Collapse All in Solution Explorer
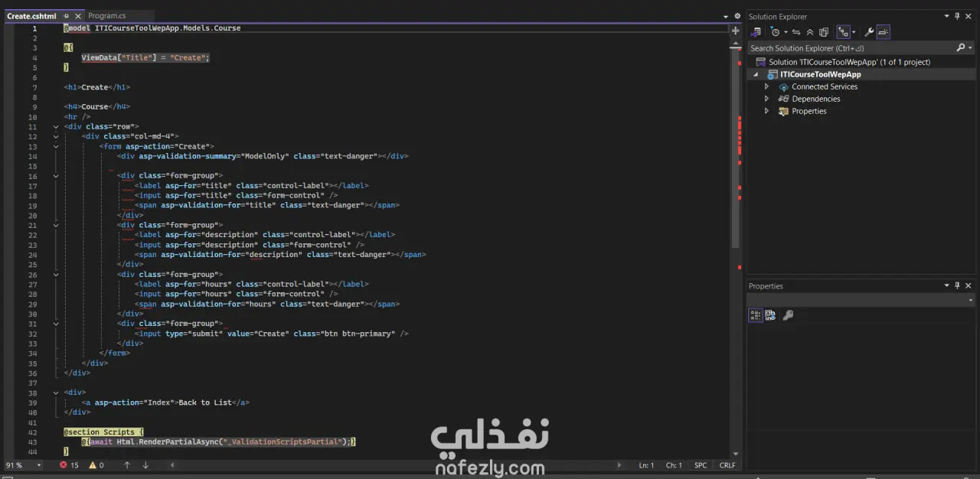Screen dimensions: 980x479 coord(810,32)
